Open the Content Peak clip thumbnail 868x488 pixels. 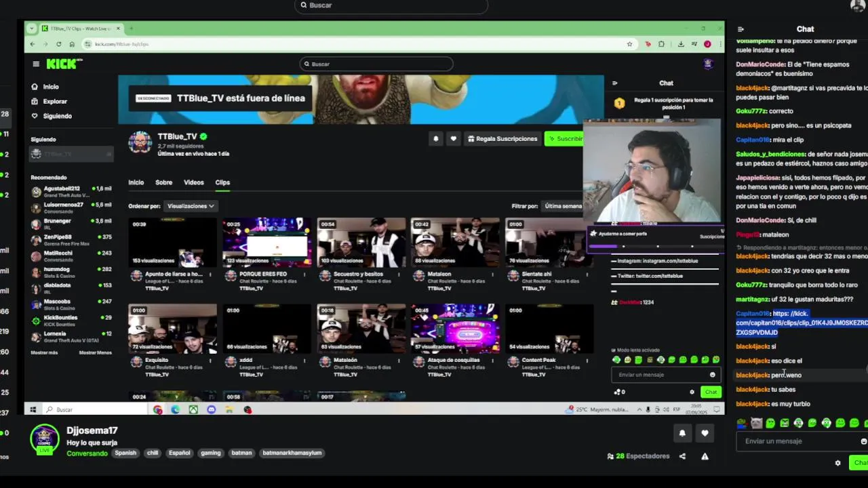(549, 329)
